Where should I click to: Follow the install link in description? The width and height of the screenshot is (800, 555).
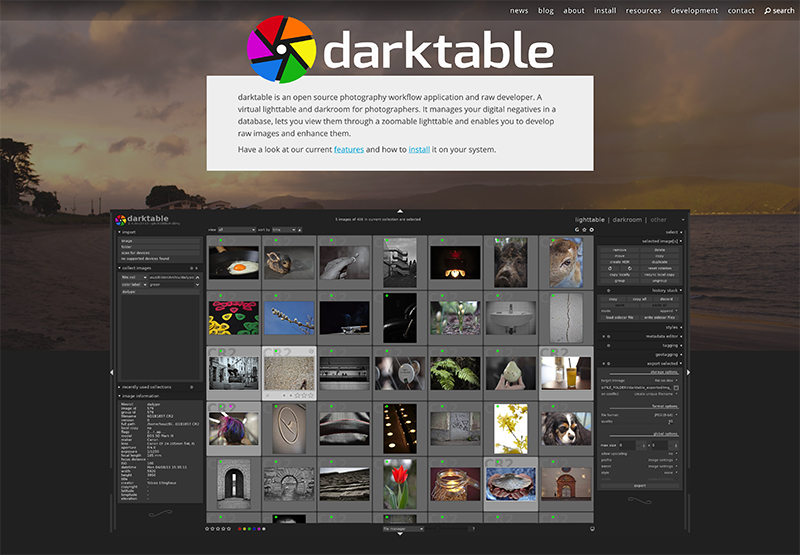pyautogui.click(x=419, y=149)
